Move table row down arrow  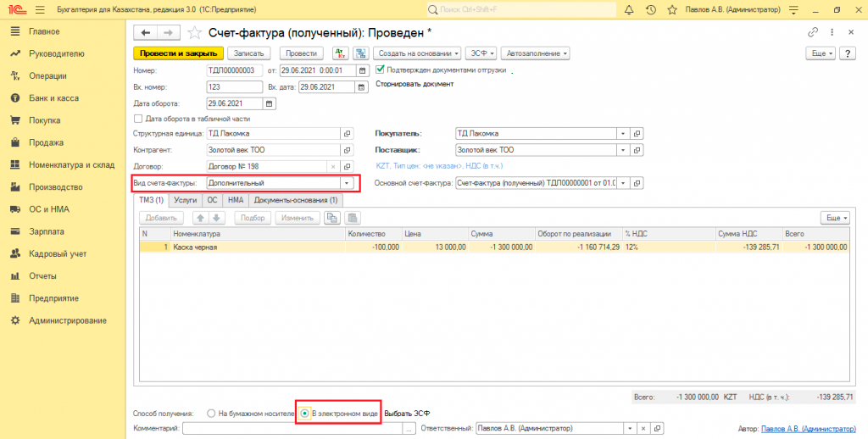[217, 218]
